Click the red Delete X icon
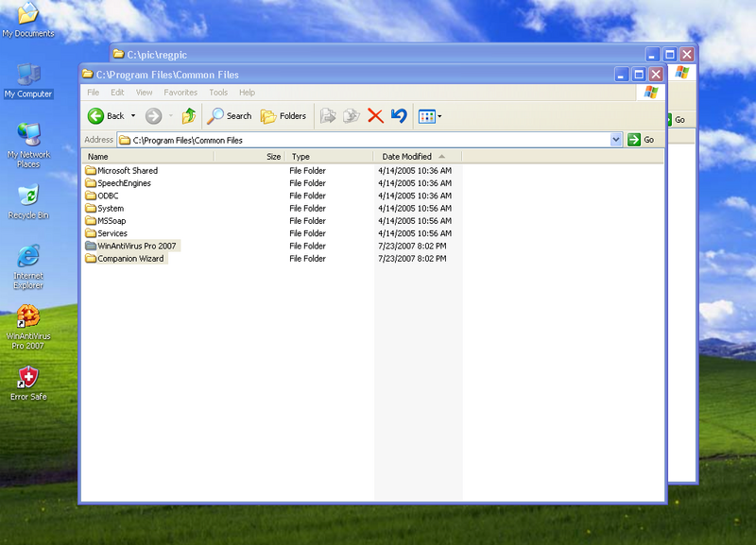This screenshot has height=545, width=756. (x=375, y=116)
